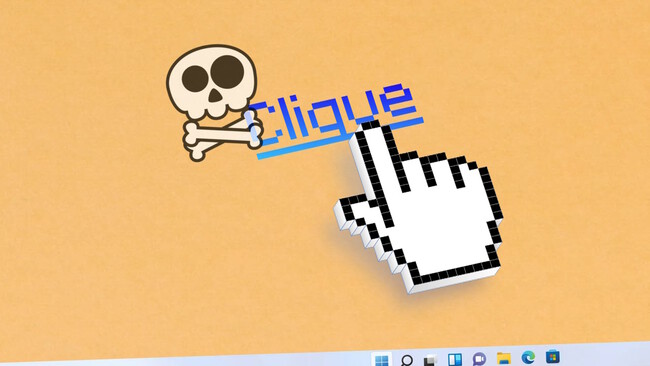Viewport: 650px width, 366px height.
Task: Open the Windows Start menu
Action: pos(381,360)
